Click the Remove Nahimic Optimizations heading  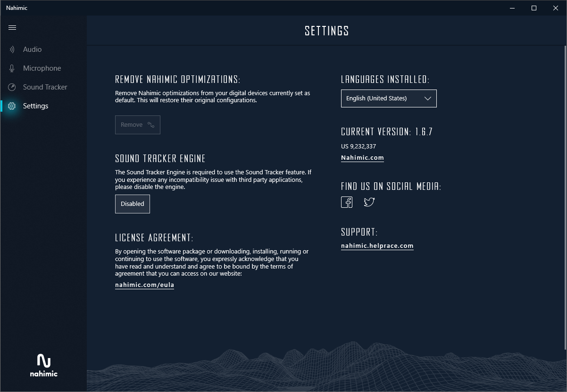(x=178, y=79)
